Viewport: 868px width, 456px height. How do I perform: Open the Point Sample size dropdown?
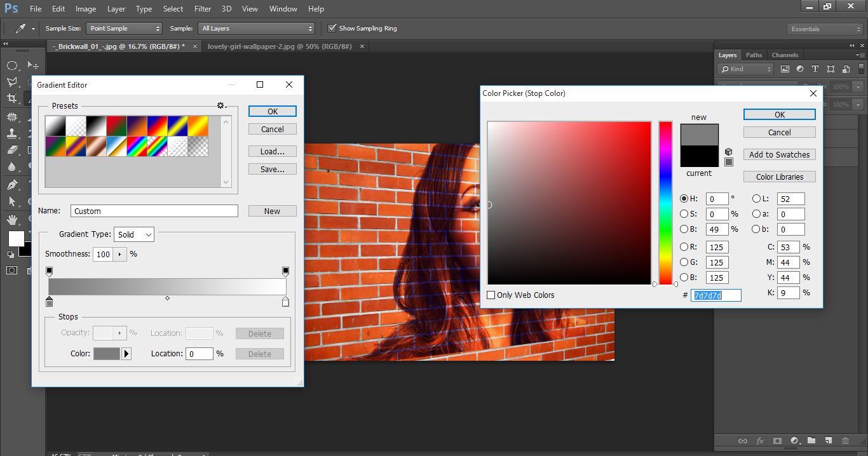pos(124,28)
